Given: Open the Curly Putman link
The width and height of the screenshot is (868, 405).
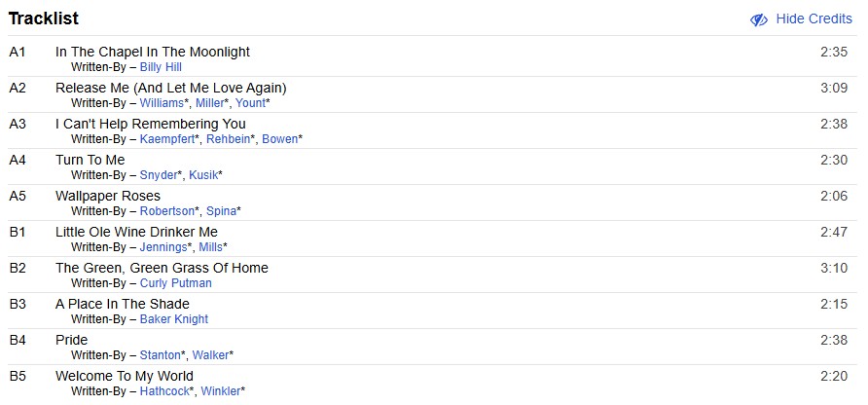Looking at the screenshot, I should click(x=175, y=283).
